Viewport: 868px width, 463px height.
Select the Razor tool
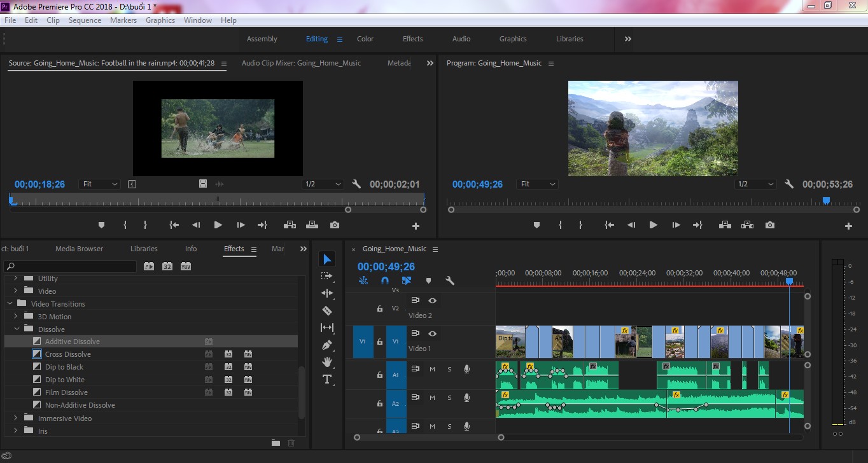point(327,310)
